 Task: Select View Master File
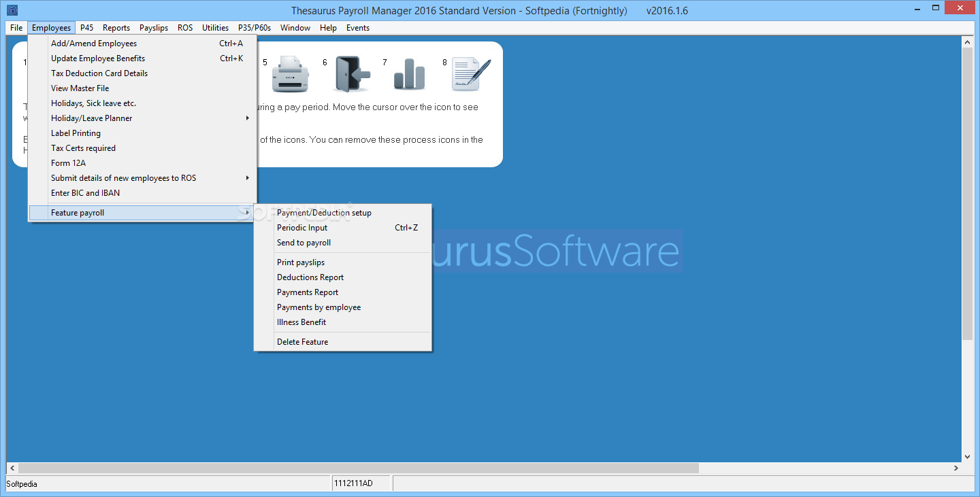click(x=142, y=88)
